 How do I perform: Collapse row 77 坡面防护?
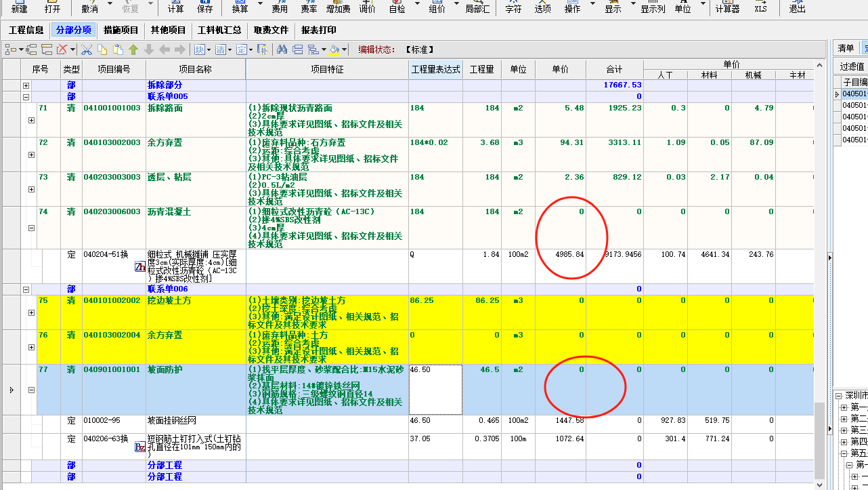[31, 390]
